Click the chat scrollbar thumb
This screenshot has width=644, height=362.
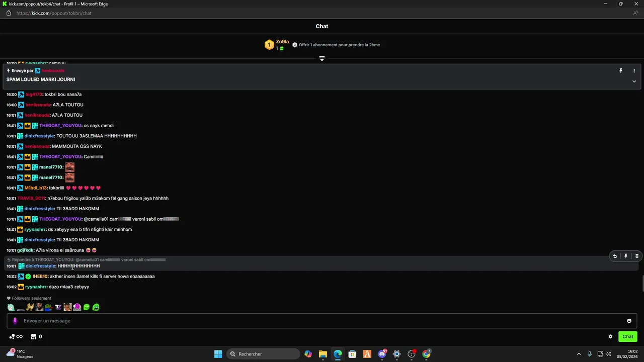point(643,283)
